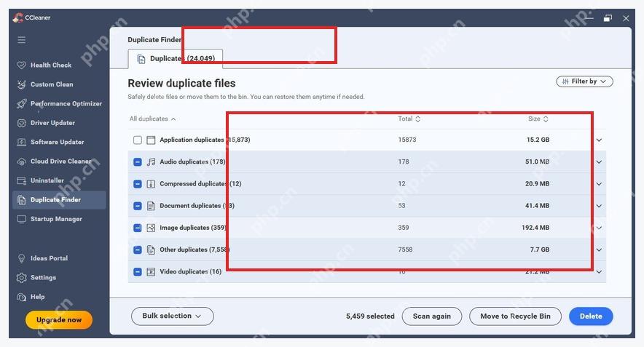Click the blue Delete button
Image resolution: width=644 pixels, height=347 pixels.
(591, 316)
